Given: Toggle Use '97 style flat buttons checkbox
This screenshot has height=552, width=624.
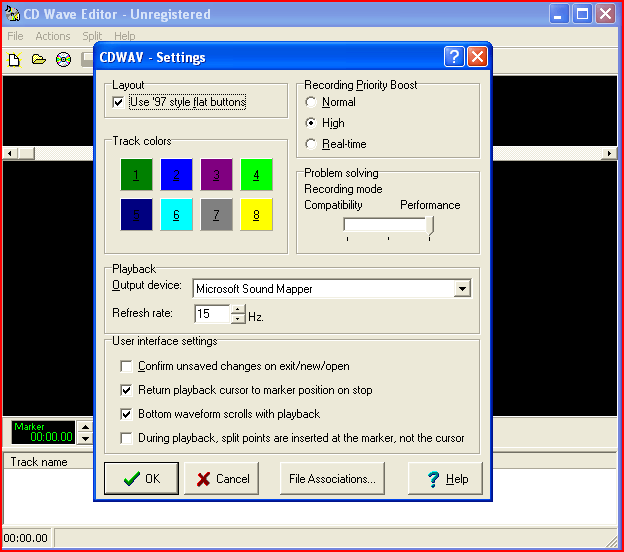Looking at the screenshot, I should click(x=118, y=102).
